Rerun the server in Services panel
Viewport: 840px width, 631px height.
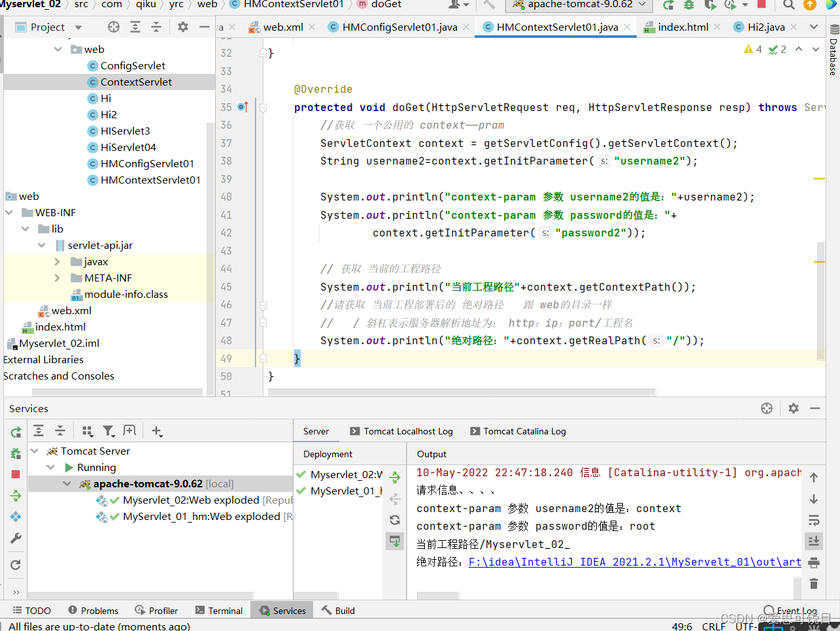14,432
